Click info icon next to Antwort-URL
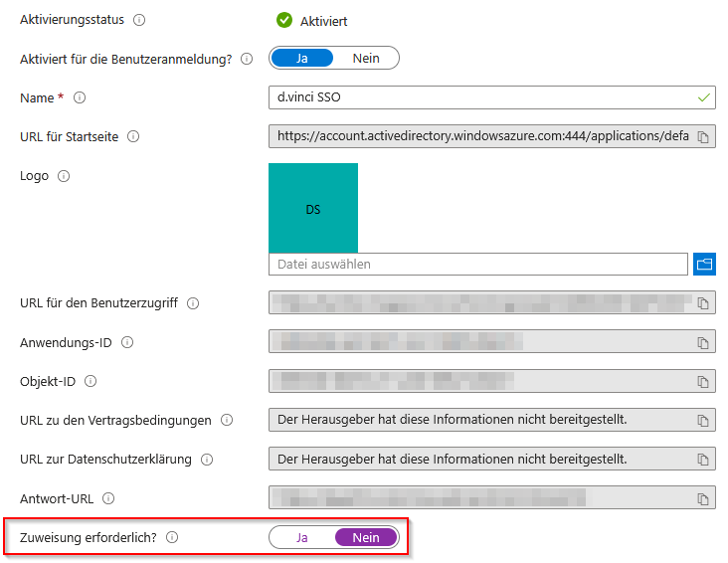Viewport: 728px width, 563px height. point(108,498)
